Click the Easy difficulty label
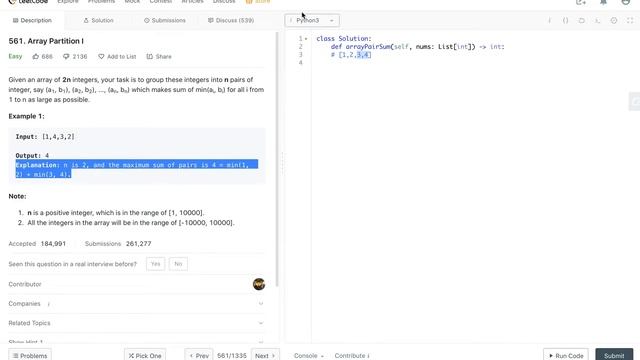 click(15, 56)
